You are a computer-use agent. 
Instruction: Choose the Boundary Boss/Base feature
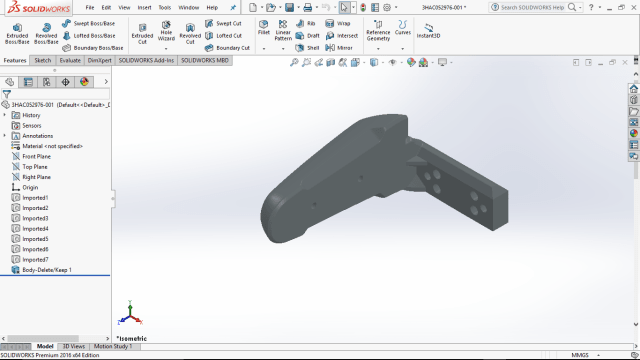(x=93, y=48)
